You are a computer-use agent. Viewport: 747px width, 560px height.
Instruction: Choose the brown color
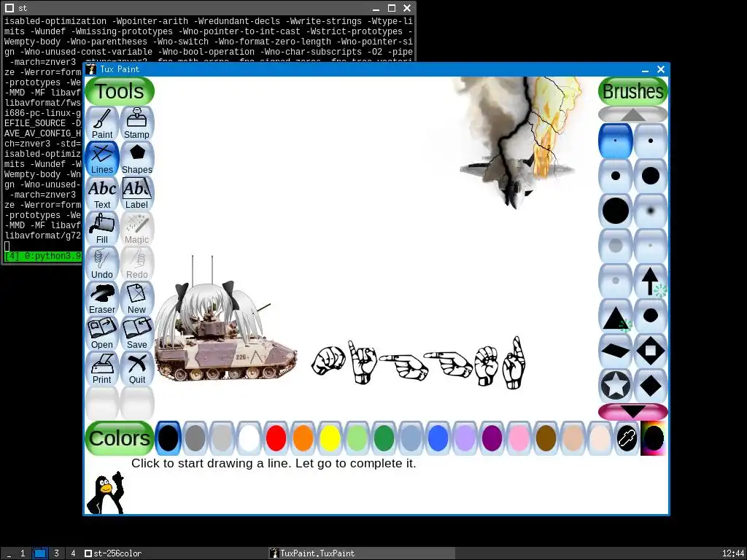click(x=546, y=438)
